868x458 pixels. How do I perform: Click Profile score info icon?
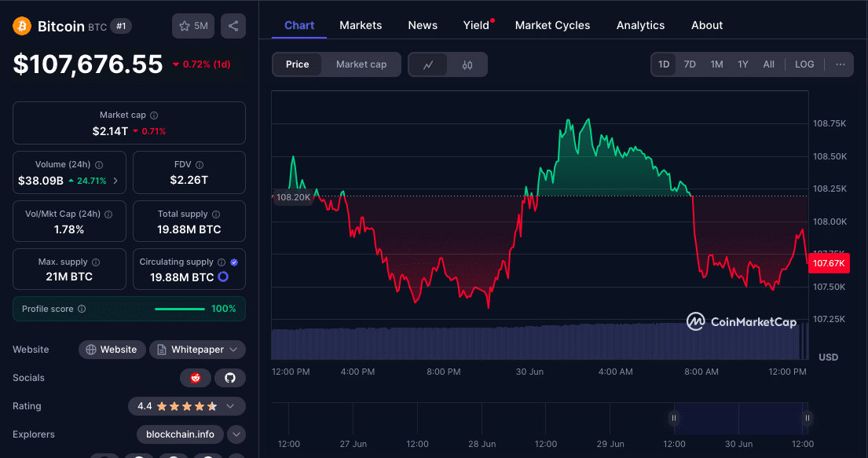tap(82, 309)
